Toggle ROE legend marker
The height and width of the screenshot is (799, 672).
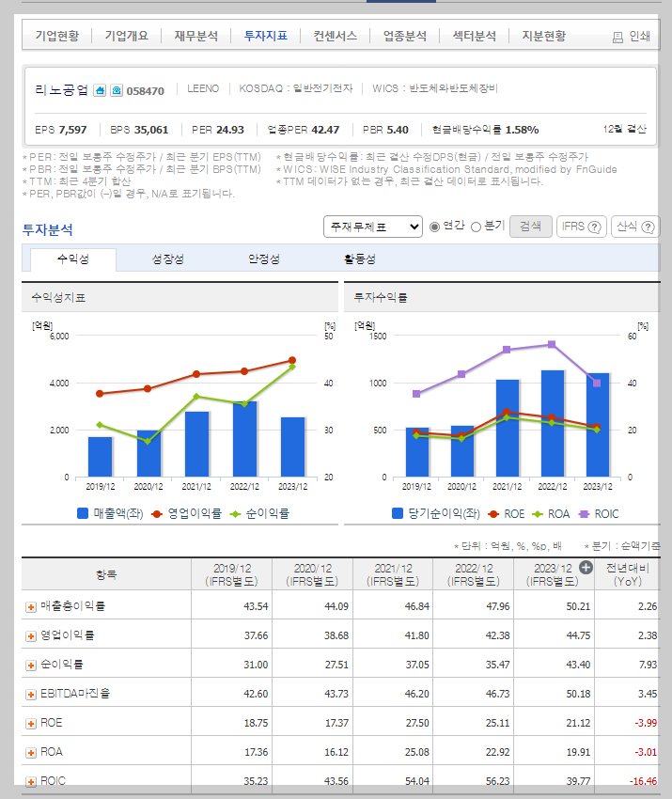(x=493, y=514)
